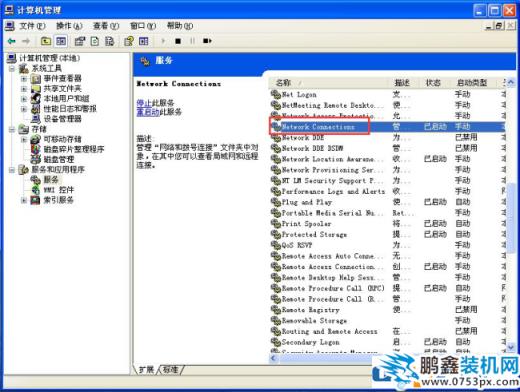The width and height of the screenshot is (520, 392).
Task: Collapse the 存储 (Storage) node
Action: [x=12, y=129]
